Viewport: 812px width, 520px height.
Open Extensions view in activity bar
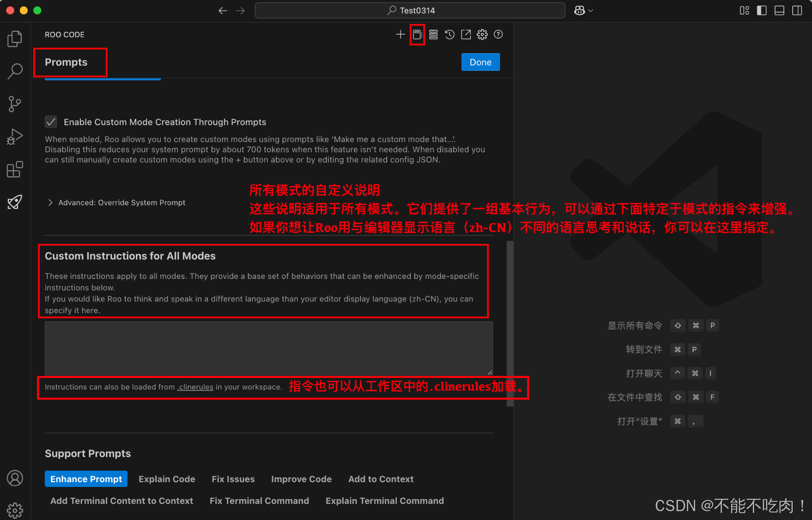click(x=15, y=169)
